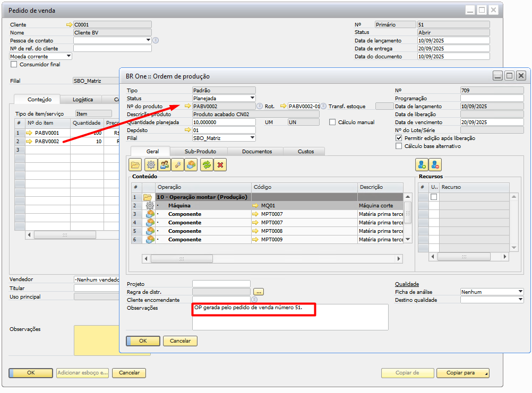Image resolution: width=532 pixels, height=393 pixels.
Task: Open the Status dropdown showing Planejada
Action: (x=252, y=98)
